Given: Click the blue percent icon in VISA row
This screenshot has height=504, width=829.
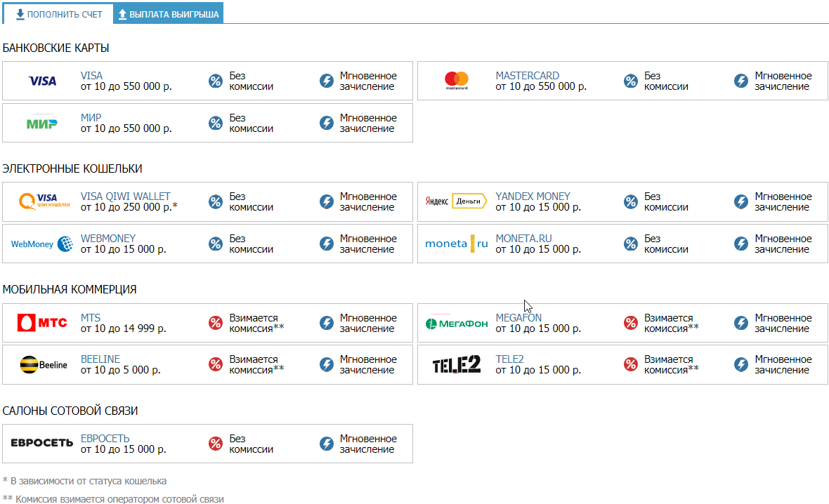Looking at the screenshot, I should [x=215, y=81].
